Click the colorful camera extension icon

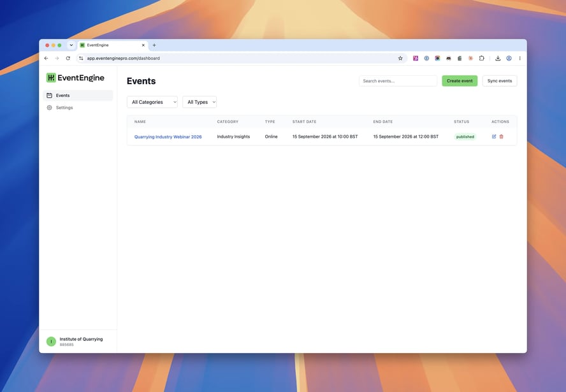click(x=437, y=58)
